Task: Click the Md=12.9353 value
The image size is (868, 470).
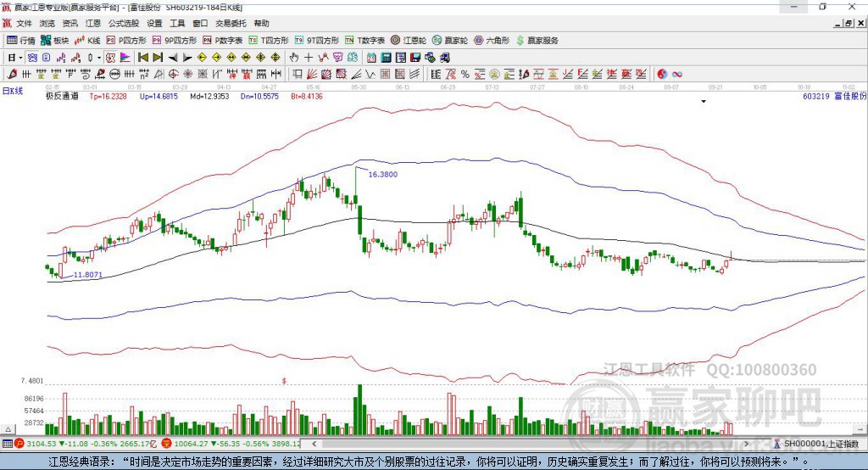Action: (x=209, y=97)
